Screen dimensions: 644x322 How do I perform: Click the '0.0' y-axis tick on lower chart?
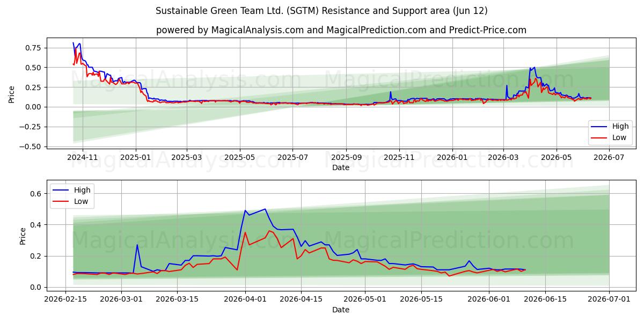tap(36, 287)
